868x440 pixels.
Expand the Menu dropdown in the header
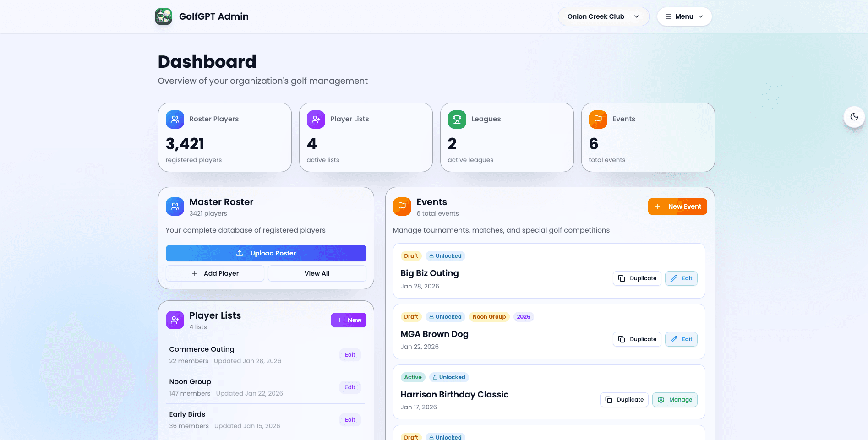click(684, 16)
